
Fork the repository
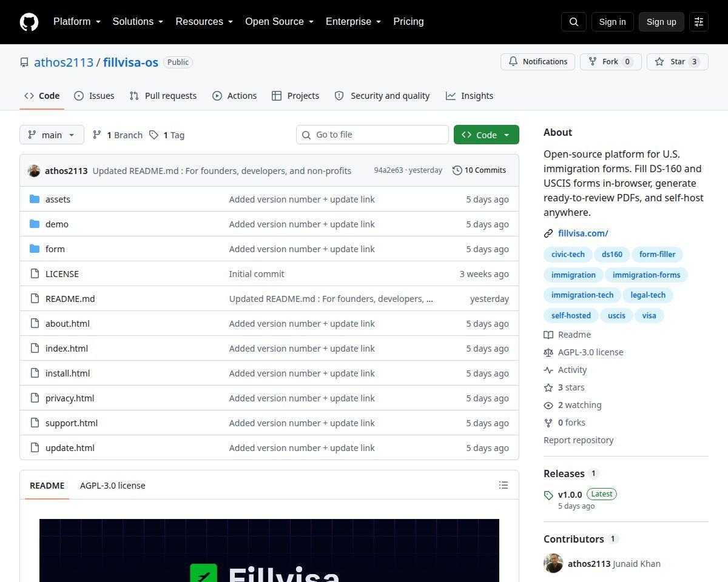tap(611, 62)
